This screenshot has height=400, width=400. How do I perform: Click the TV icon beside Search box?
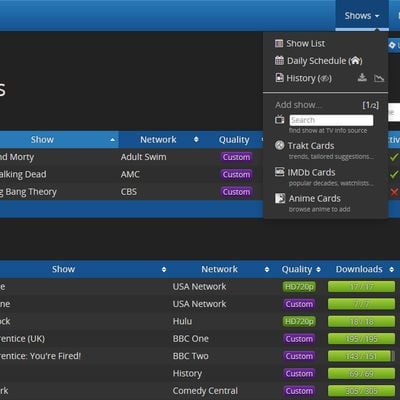(x=279, y=119)
